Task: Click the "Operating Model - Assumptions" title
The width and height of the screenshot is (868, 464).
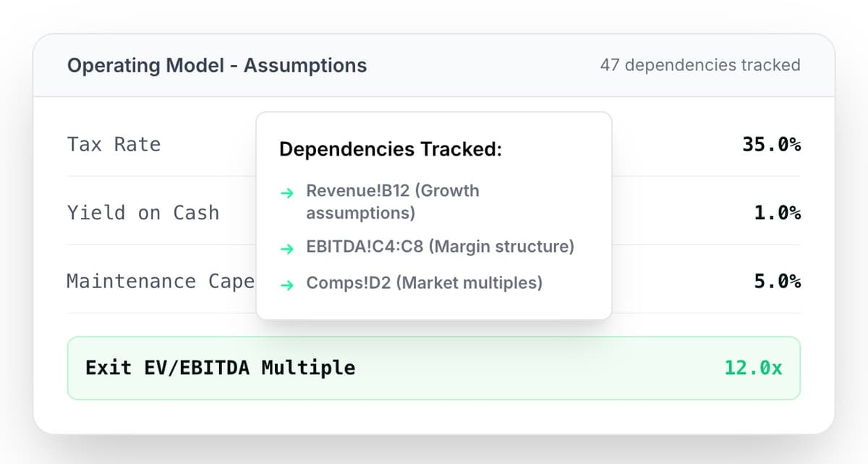Action: [217, 65]
